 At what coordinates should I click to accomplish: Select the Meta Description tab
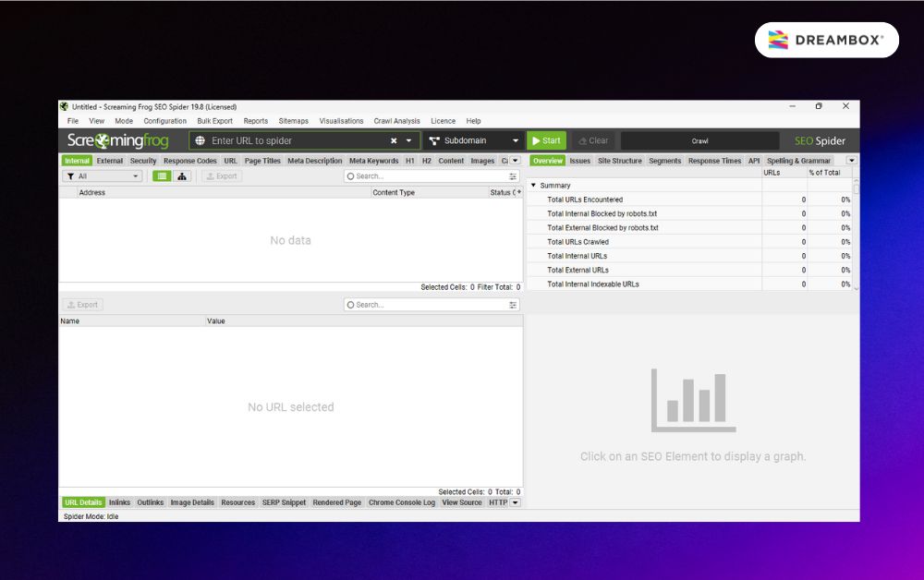pos(315,161)
